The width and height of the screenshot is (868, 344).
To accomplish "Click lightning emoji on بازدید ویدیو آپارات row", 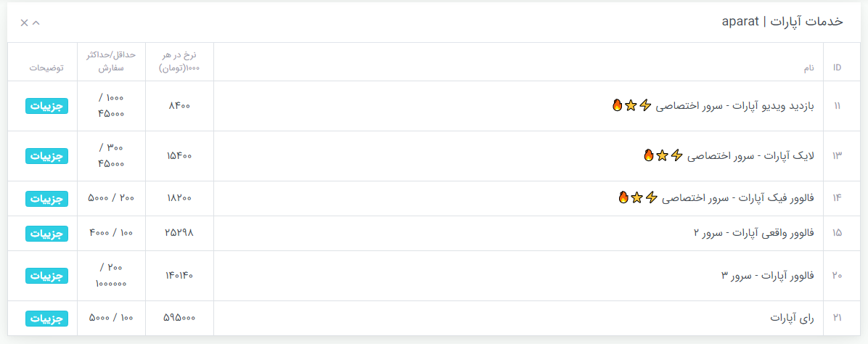I will (x=644, y=105).
